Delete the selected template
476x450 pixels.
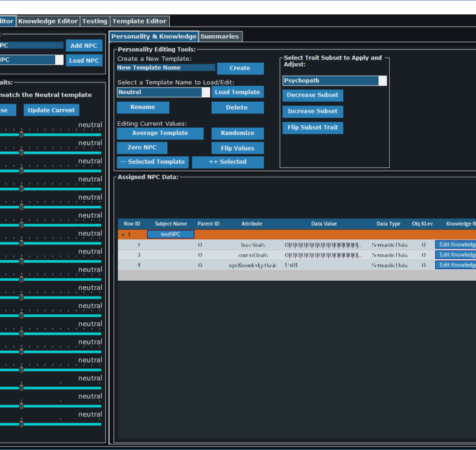pos(237,107)
